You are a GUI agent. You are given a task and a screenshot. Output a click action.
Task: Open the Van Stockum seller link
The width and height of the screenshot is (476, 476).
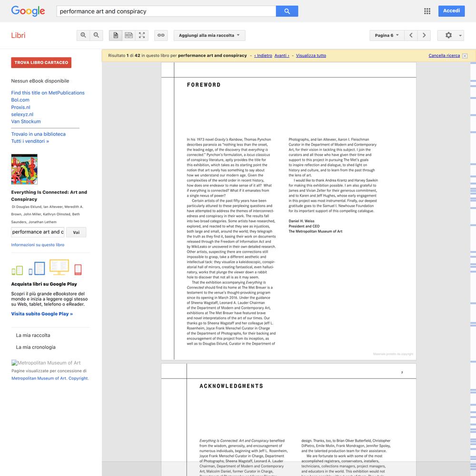tap(26, 121)
